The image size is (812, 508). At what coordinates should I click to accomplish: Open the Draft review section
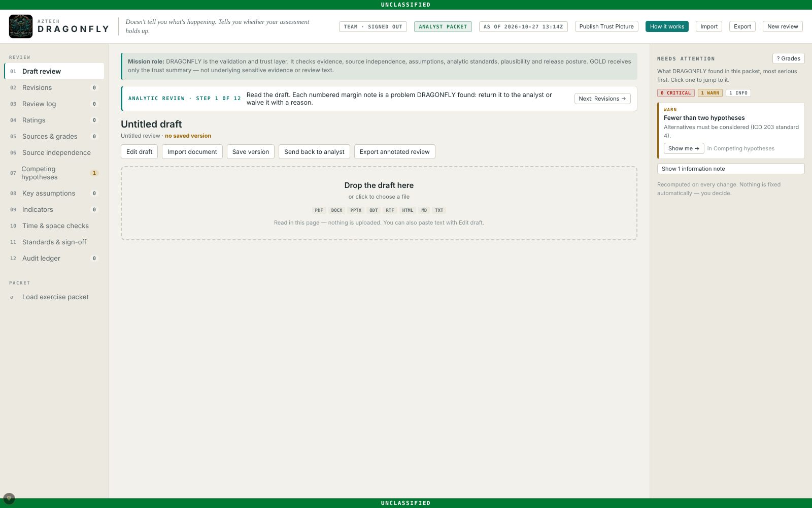pyautogui.click(x=54, y=71)
